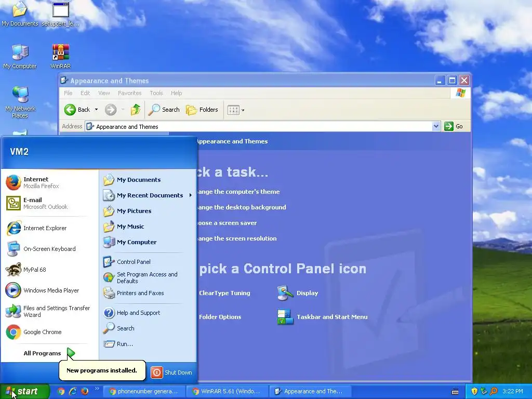
Task: Click the Address bar field
Action: pyautogui.click(x=263, y=127)
